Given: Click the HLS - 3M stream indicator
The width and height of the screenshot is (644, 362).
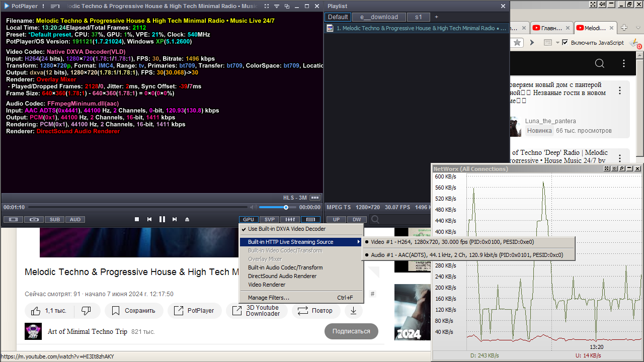Looking at the screenshot, I should [x=295, y=198].
